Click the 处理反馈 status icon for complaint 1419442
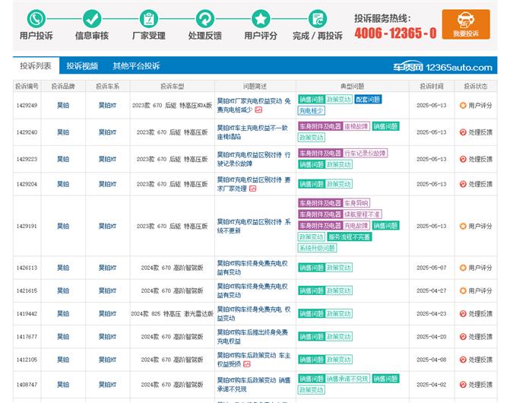The height and width of the screenshot is (403, 532). click(463, 314)
